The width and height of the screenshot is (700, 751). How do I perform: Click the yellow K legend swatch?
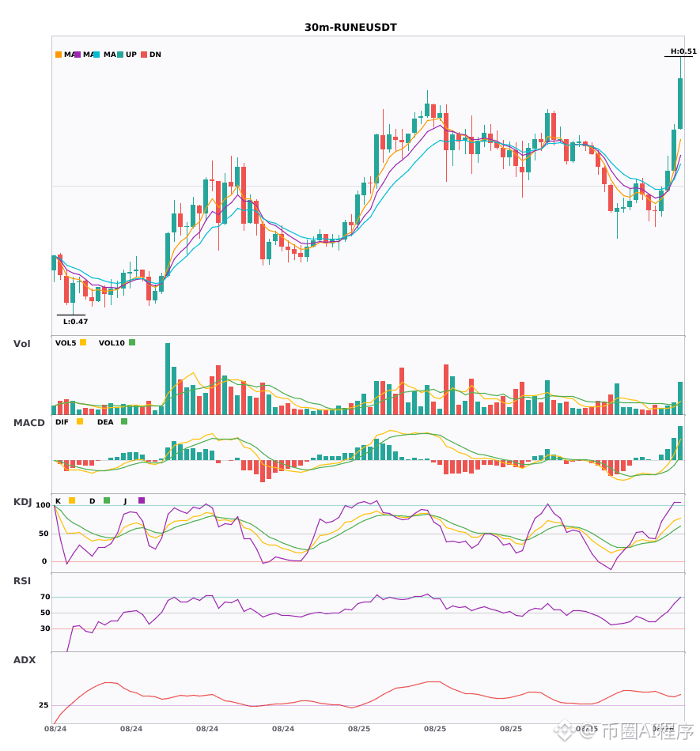coord(72,500)
